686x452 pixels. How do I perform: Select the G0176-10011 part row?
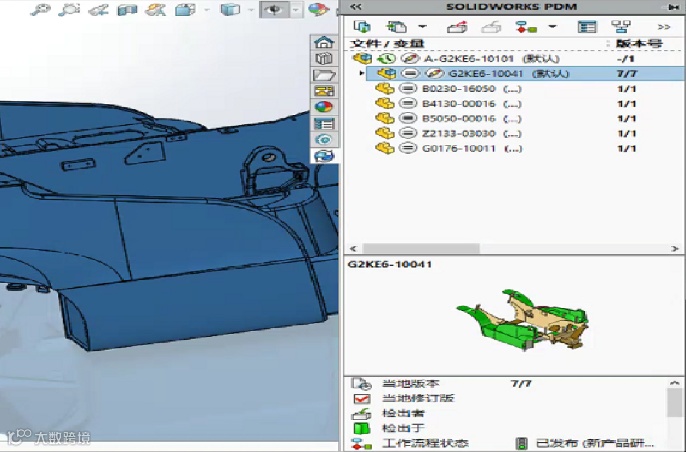click(x=514, y=148)
